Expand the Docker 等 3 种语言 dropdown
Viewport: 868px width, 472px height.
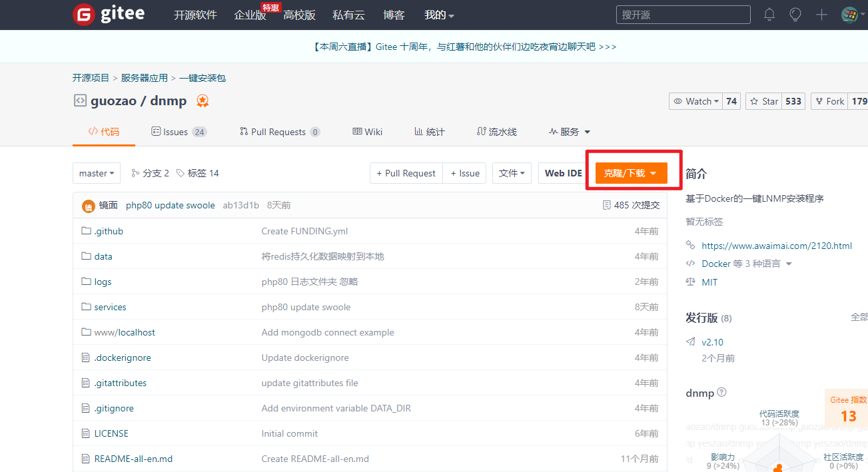789,263
